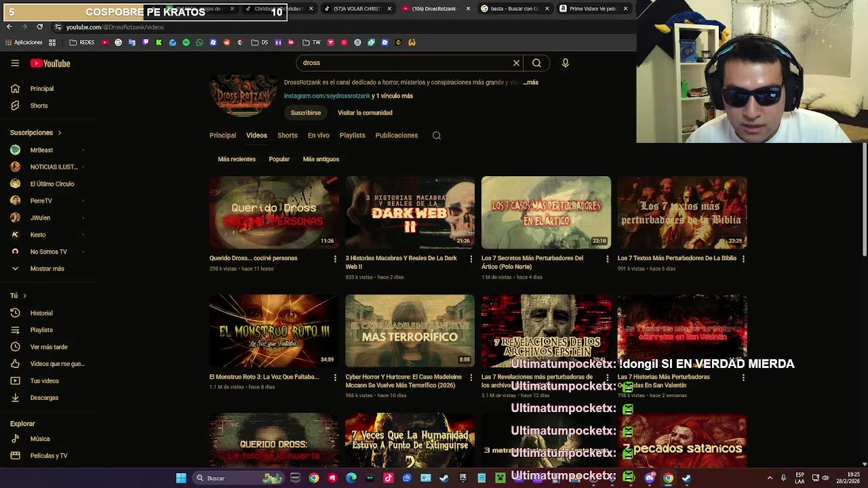Open TikTok from the taskbar
Viewport: 868px width, 488px height.
point(389,479)
